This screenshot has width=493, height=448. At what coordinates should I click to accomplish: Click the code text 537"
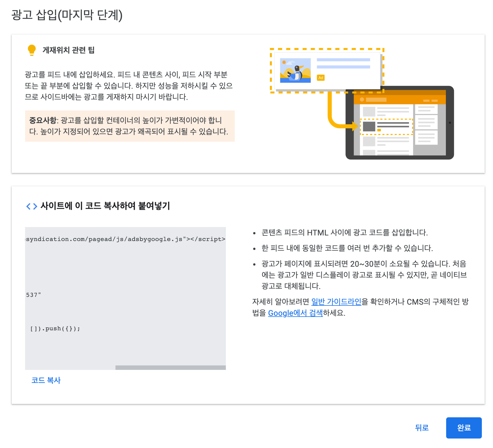coord(33,295)
